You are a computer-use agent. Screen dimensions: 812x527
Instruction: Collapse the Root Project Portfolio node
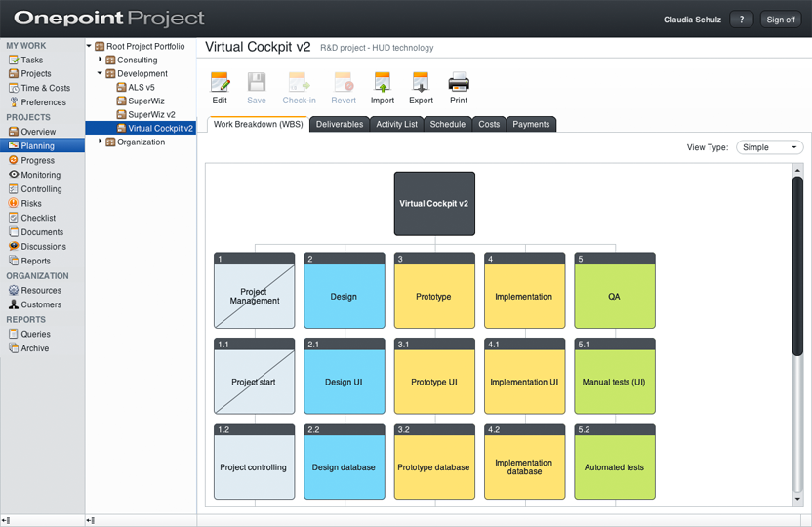click(89, 46)
